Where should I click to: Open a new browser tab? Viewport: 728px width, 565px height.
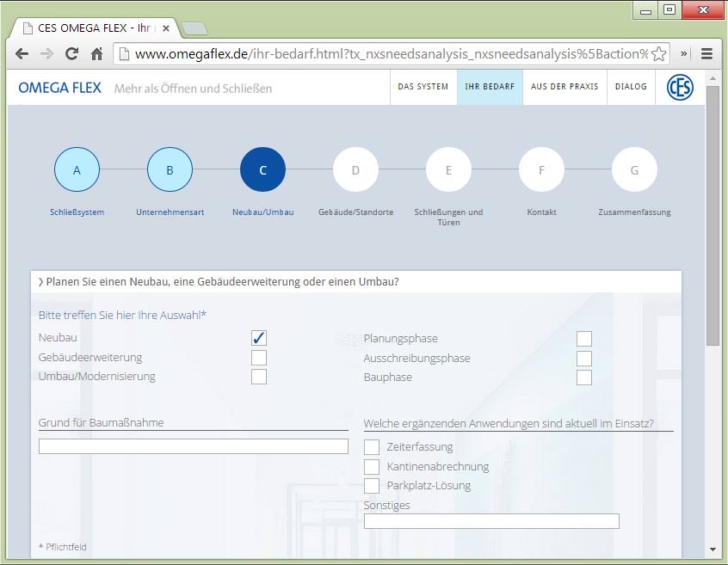194,28
